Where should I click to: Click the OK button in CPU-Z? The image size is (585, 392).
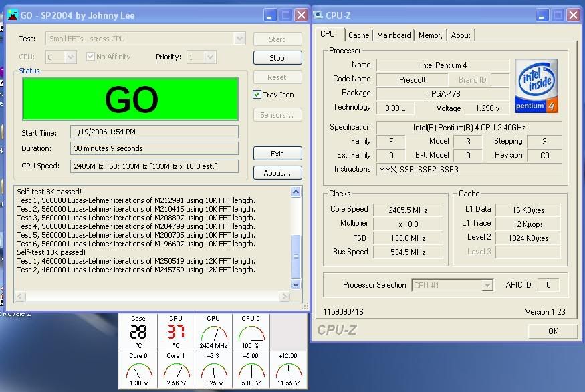pos(552,331)
